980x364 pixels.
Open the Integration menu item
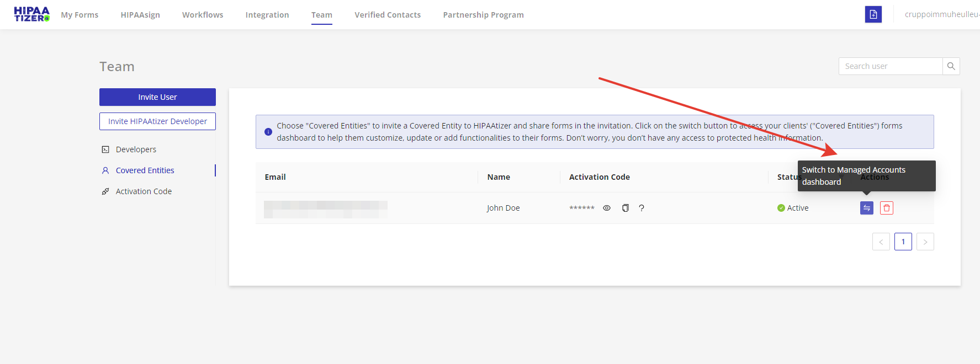pos(267,15)
